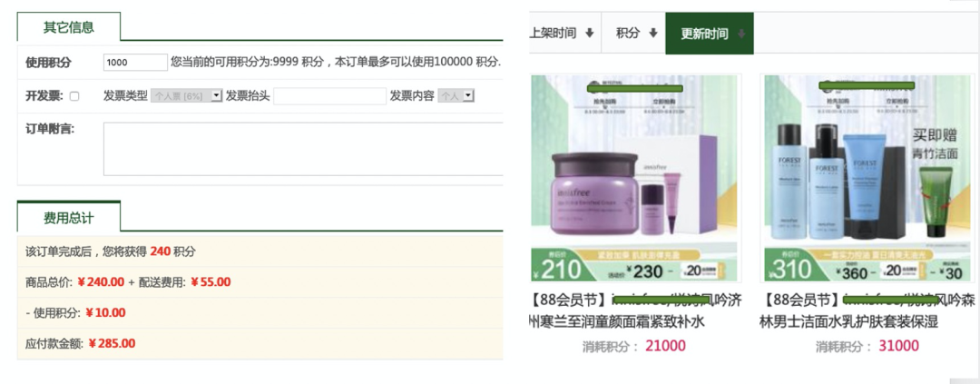Image resolution: width=980 pixels, height=384 pixels.
Task: Open the 发票类型 dropdown
Action: [187, 95]
